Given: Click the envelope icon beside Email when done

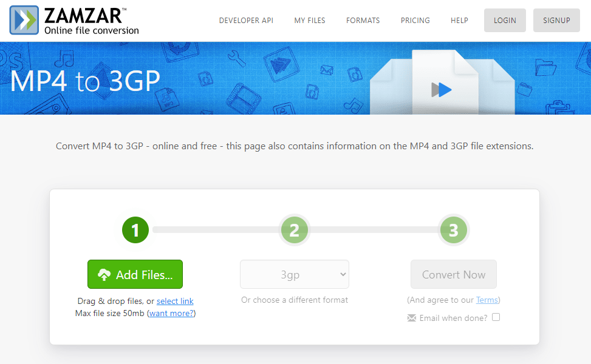Looking at the screenshot, I should tap(411, 318).
